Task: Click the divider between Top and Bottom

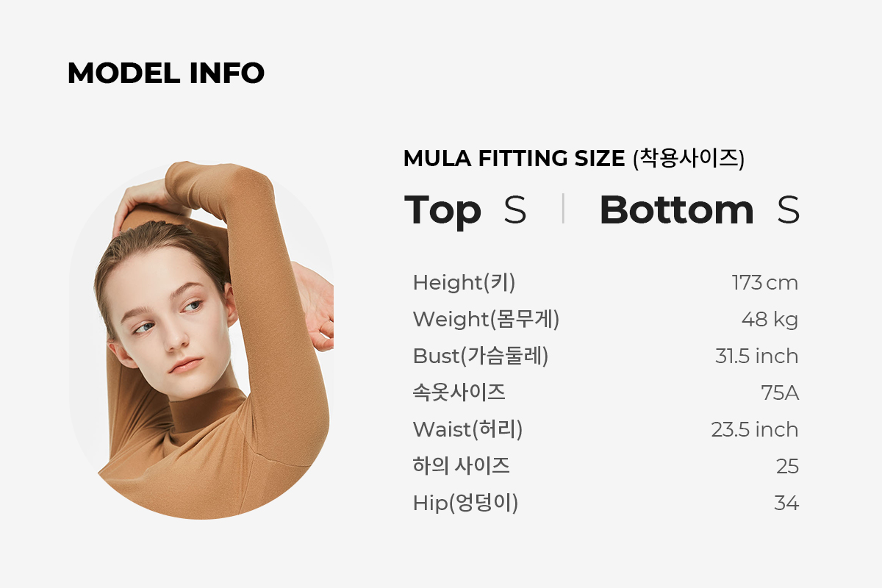Action: (x=563, y=209)
